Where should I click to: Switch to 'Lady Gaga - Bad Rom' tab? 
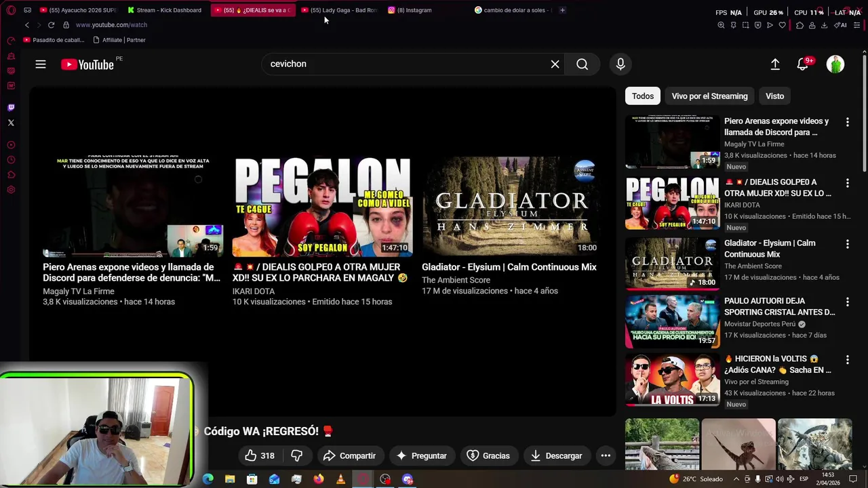coord(339,10)
